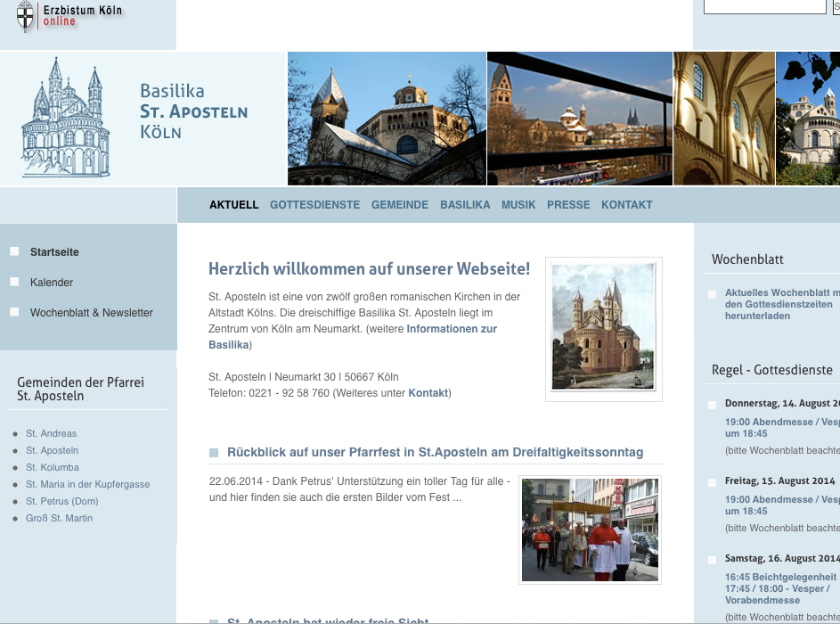Image resolution: width=840 pixels, height=624 pixels.
Task: Click the 'Donnerstag, 14. August' date heading
Action: [782, 403]
